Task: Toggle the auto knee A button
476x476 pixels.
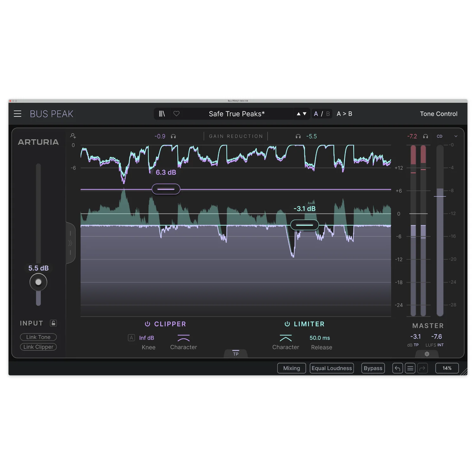Action: click(131, 338)
